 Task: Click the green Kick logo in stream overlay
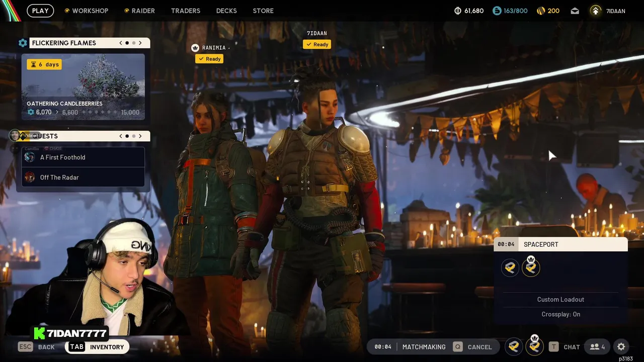tap(39, 333)
